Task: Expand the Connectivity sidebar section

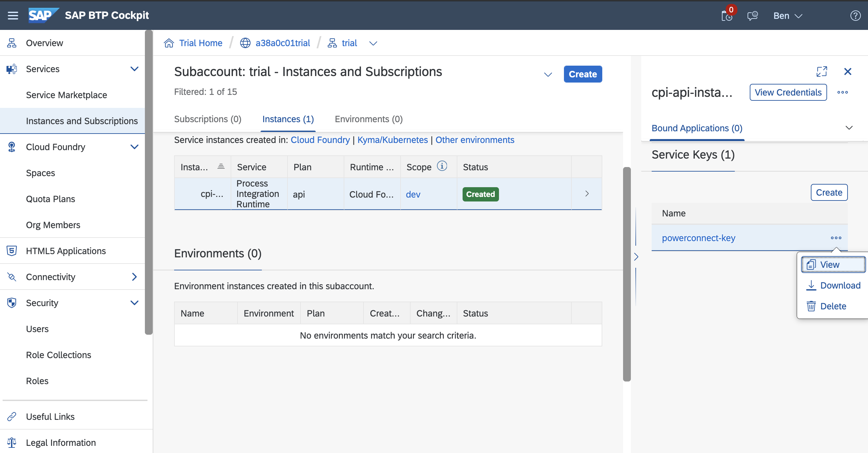Action: [134, 277]
